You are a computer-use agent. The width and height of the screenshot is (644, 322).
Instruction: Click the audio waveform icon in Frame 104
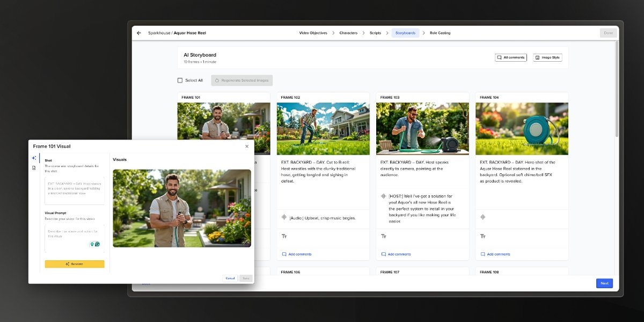coord(482,217)
